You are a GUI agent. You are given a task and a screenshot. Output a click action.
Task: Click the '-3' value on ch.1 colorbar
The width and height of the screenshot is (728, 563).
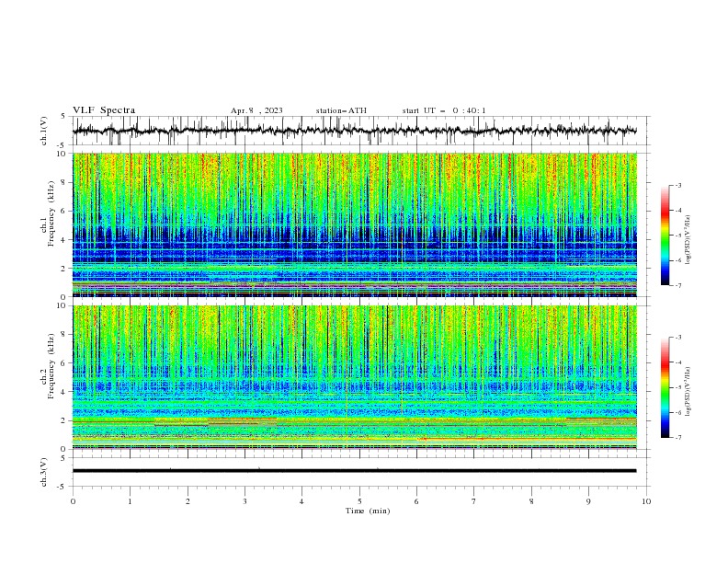click(x=677, y=185)
